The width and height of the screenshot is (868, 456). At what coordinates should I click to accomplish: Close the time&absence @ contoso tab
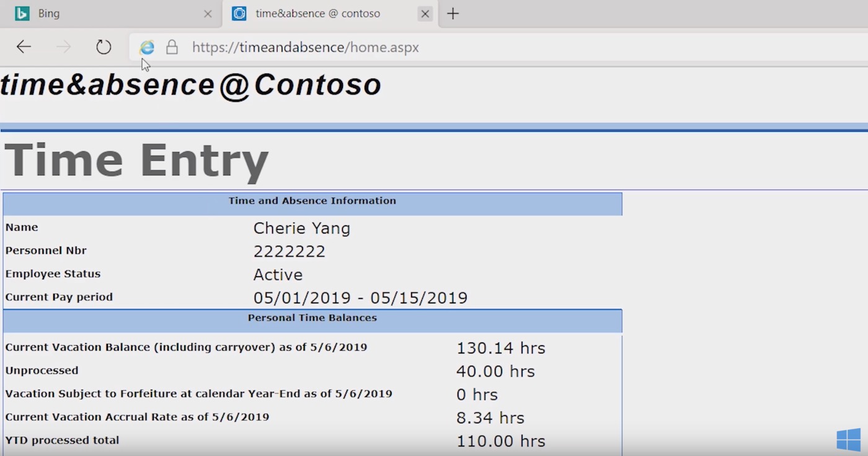[425, 14]
